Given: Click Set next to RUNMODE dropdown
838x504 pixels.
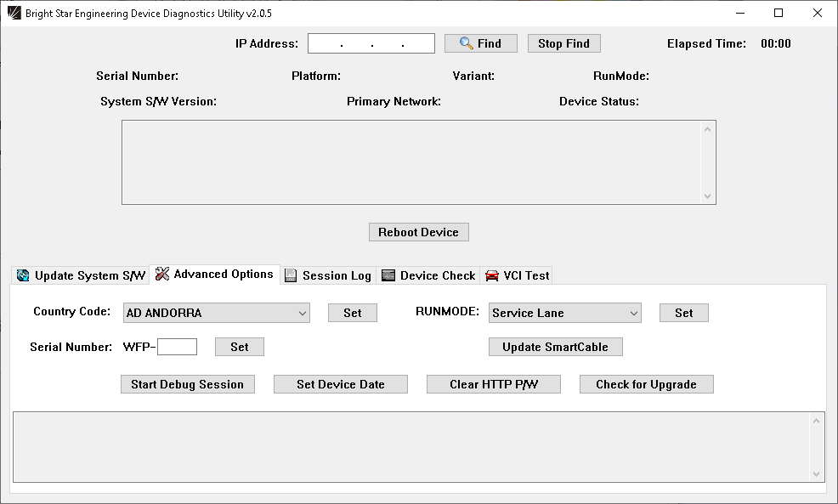Looking at the screenshot, I should (x=684, y=313).
